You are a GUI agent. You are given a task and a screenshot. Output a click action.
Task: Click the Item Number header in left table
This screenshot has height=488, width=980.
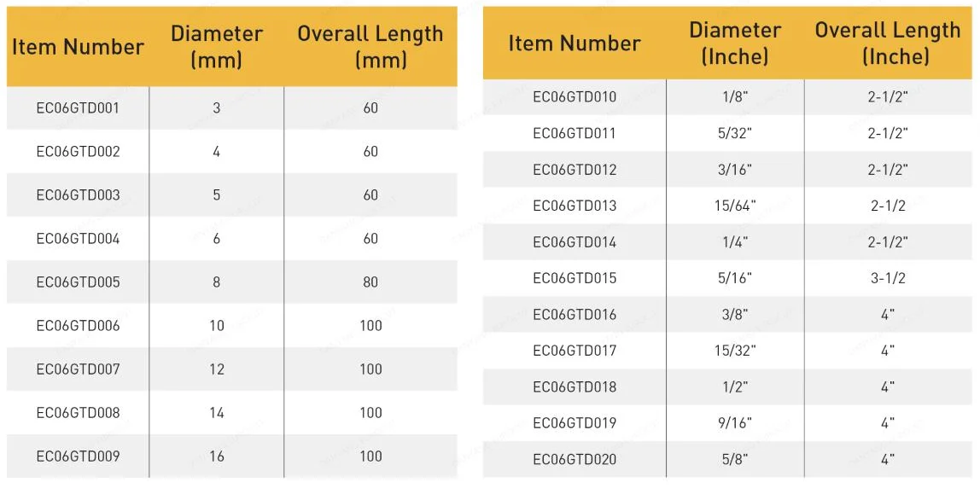click(x=79, y=47)
